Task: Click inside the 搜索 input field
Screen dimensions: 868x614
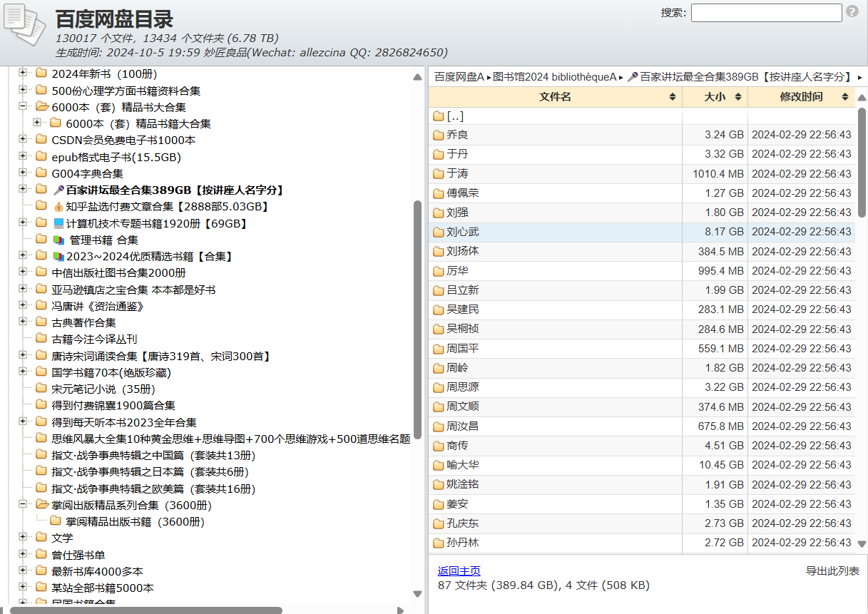Action: pos(765,12)
